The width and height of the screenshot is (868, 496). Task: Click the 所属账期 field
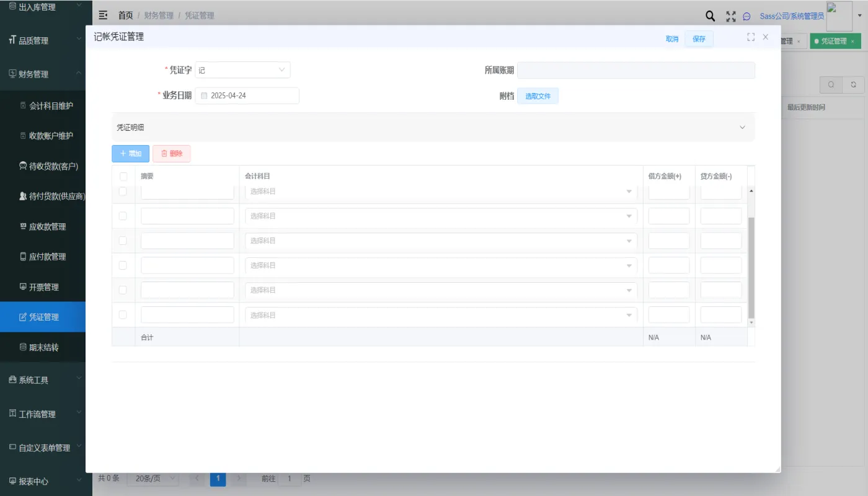pos(636,70)
